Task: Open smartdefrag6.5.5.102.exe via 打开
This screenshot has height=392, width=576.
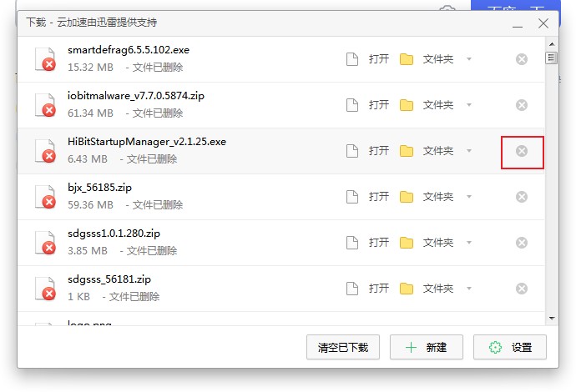Action: (367, 59)
